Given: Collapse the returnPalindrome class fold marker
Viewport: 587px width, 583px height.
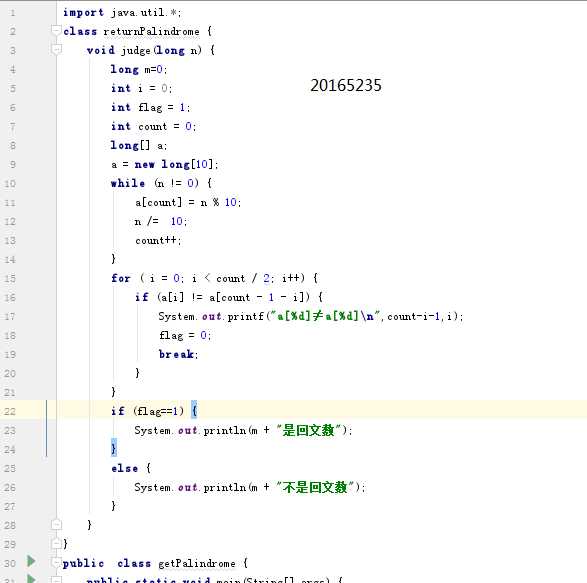Looking at the screenshot, I should tap(56, 30).
